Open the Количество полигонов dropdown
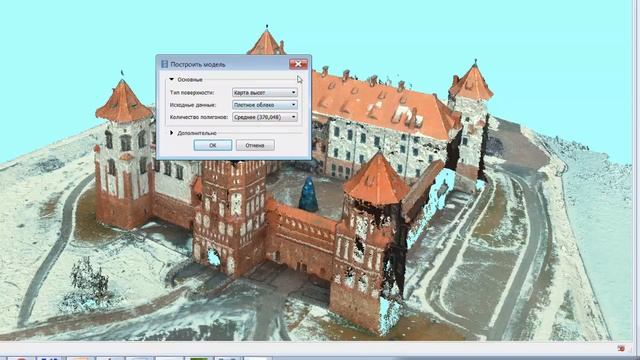Viewport: 640px width, 360px height. pyautogui.click(x=264, y=117)
